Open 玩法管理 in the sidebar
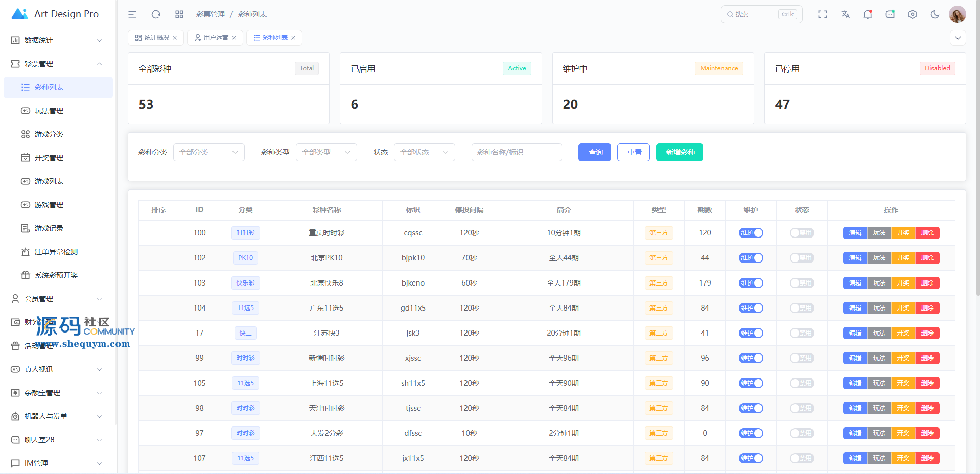980x474 pixels. pos(49,111)
